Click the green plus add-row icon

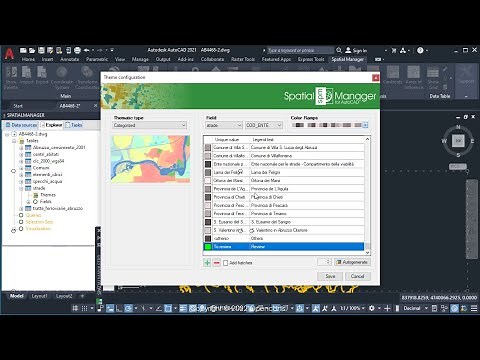point(207,263)
